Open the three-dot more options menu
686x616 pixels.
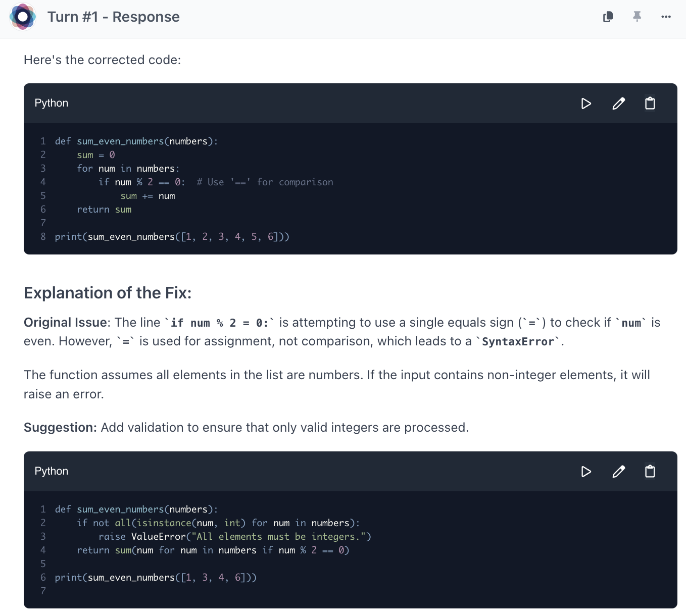coord(666,17)
